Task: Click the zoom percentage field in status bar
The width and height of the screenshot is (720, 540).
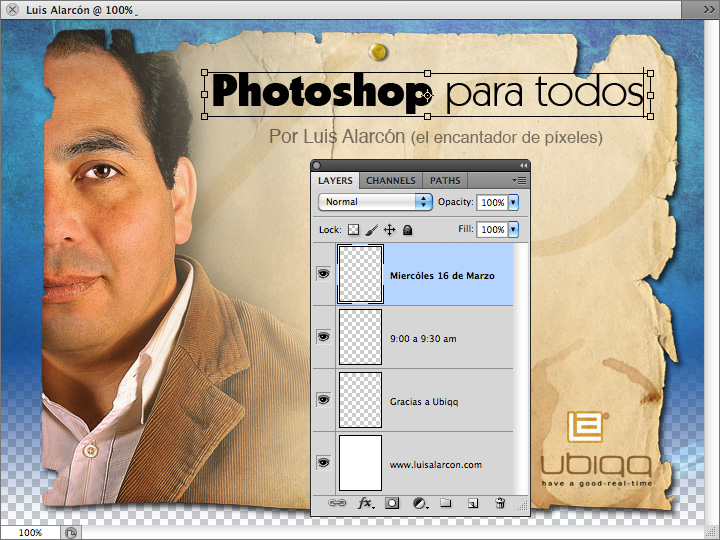Action: pyautogui.click(x=30, y=533)
